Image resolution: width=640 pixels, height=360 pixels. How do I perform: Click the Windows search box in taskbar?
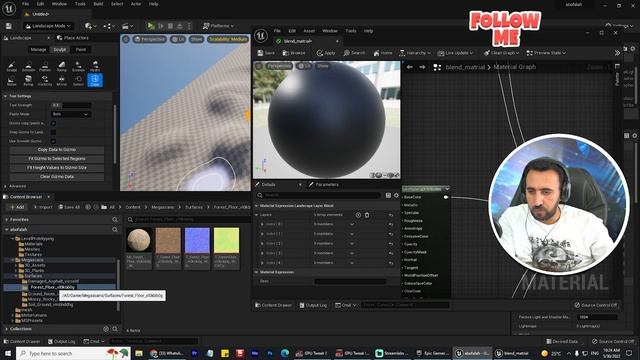pyautogui.click(x=73, y=353)
